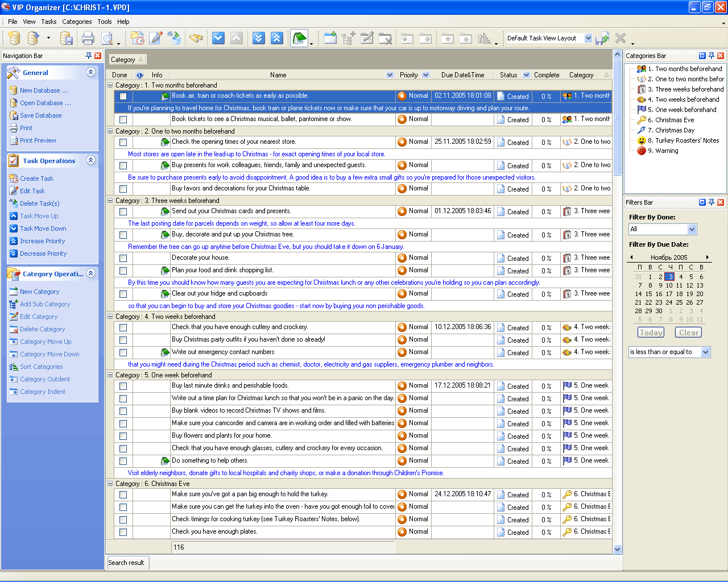Click the New Database toolbar icon
Screen dimensions: 728x582
(x=15, y=39)
